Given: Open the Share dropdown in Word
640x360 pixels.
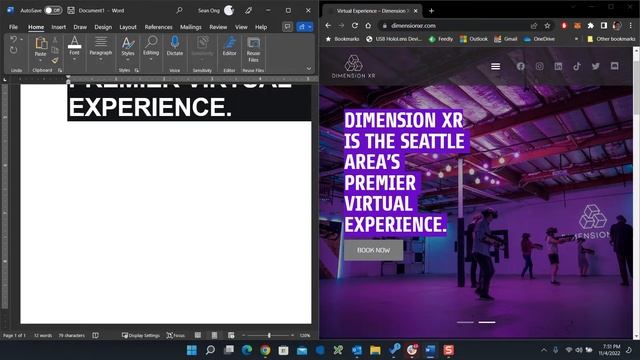Looking at the screenshot, I should pyautogui.click(x=304, y=27).
